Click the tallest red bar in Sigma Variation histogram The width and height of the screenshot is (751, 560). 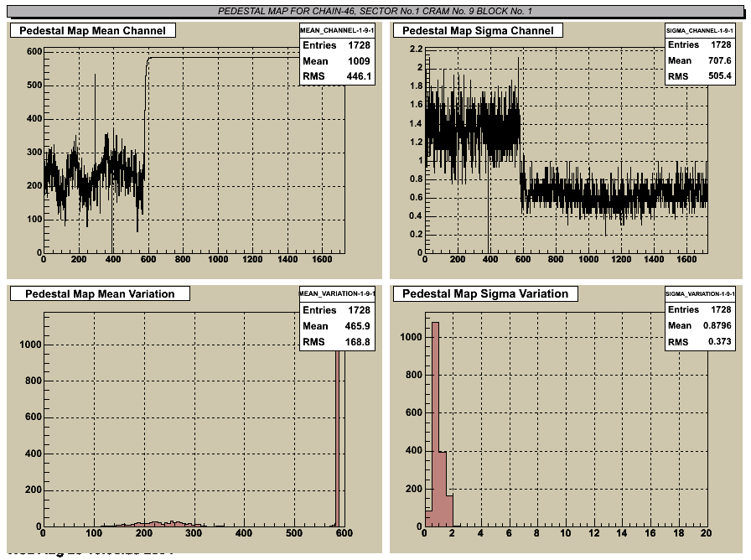point(435,424)
